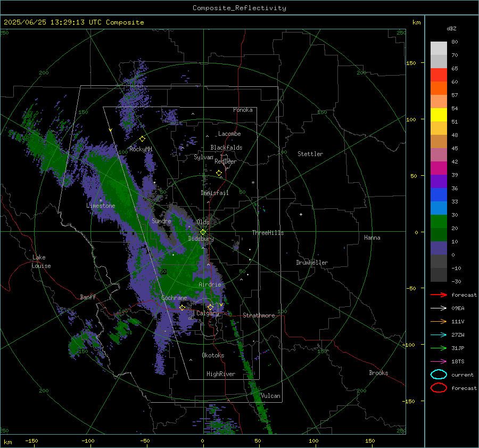Click the ThreeHills label
479x448 pixels.
(x=268, y=233)
